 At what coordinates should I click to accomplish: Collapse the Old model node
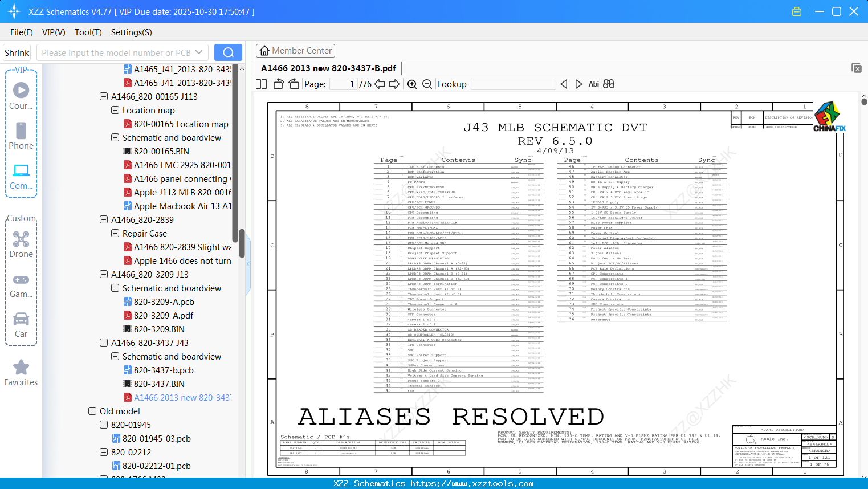tap(92, 411)
